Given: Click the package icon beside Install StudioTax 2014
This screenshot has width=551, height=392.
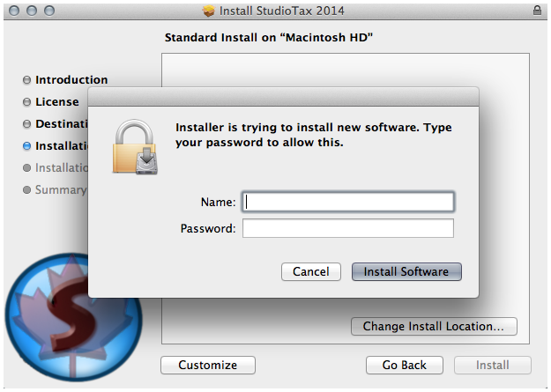Looking at the screenshot, I should (208, 11).
